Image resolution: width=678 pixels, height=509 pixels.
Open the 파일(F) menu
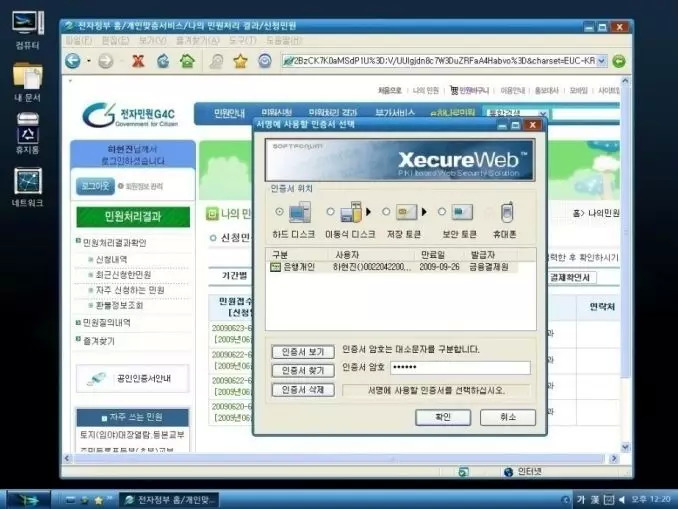[79, 41]
